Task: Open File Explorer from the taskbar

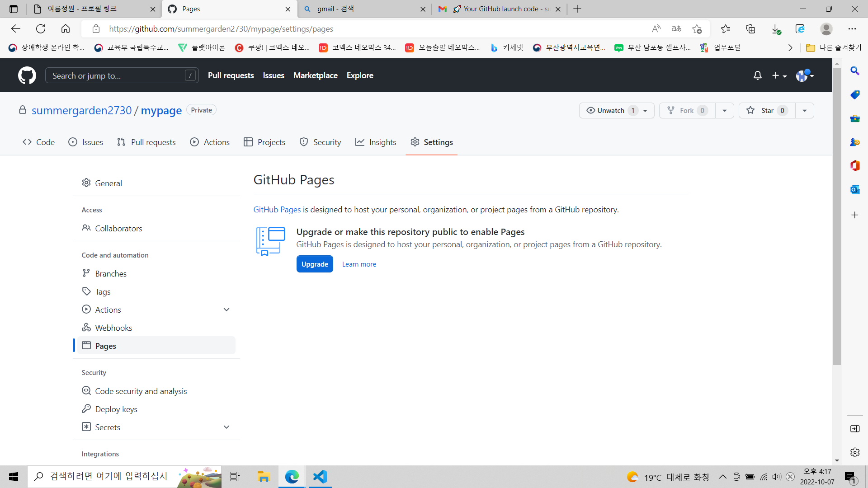Action: coord(264,477)
